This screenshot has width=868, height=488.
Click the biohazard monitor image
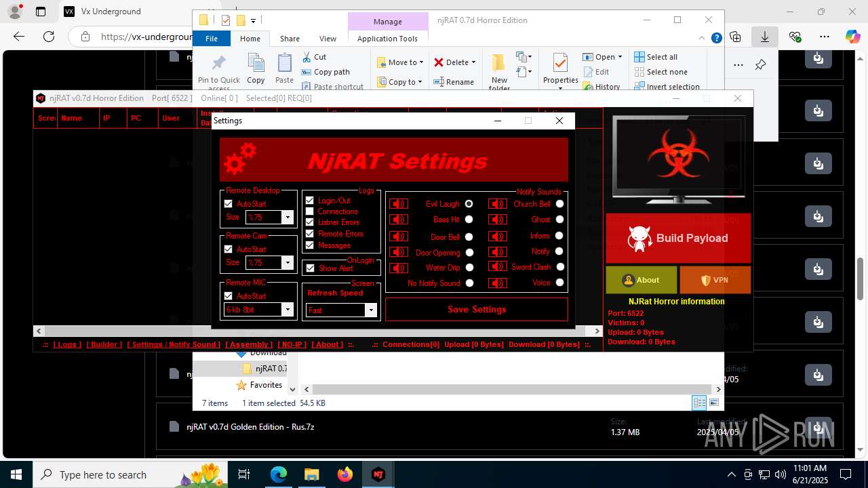(678, 159)
